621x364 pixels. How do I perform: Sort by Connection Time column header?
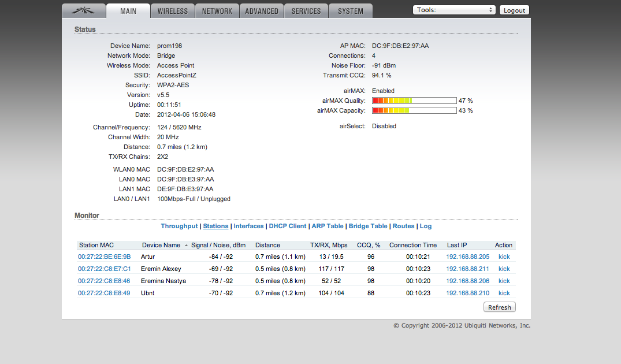[413, 245]
